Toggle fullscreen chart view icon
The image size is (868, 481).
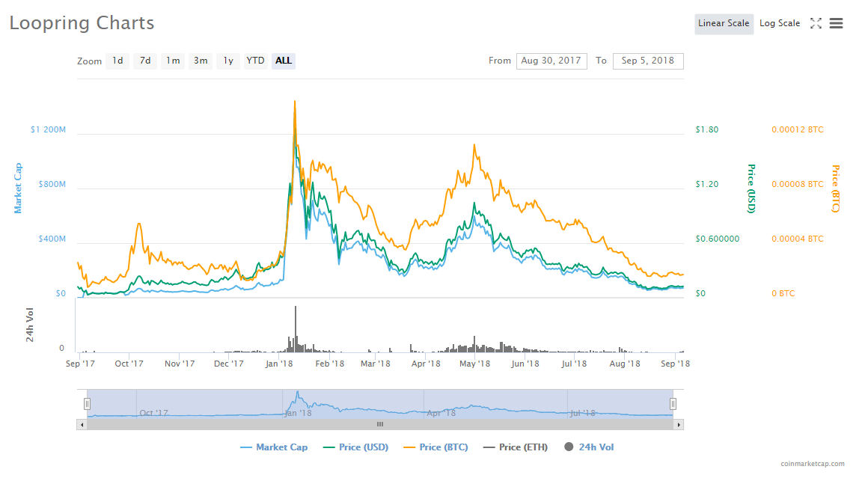[x=816, y=23]
